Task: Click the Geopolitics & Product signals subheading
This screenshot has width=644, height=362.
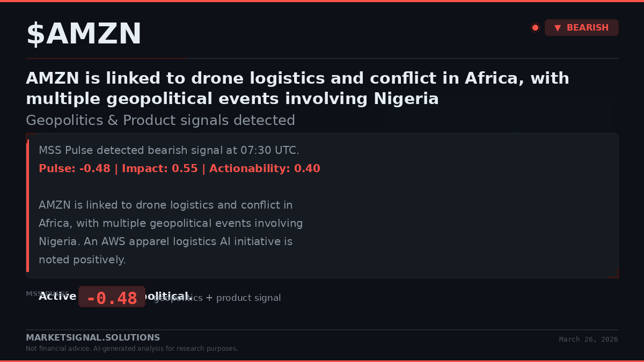Action: point(160,120)
